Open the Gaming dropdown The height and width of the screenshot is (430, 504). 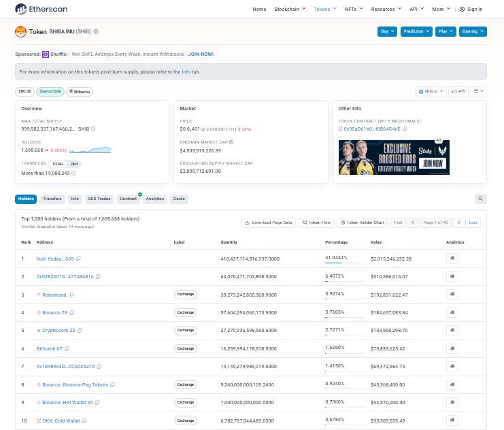pyautogui.click(x=473, y=31)
